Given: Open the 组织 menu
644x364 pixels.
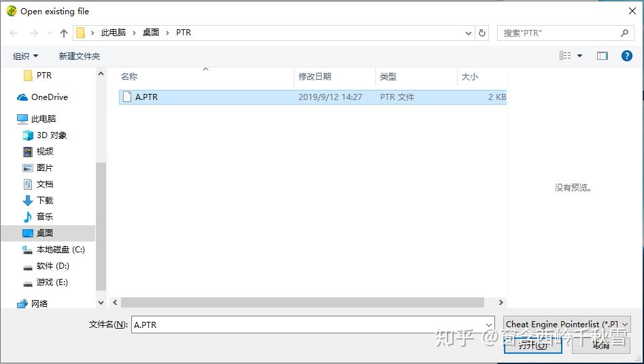Looking at the screenshot, I should click(25, 56).
